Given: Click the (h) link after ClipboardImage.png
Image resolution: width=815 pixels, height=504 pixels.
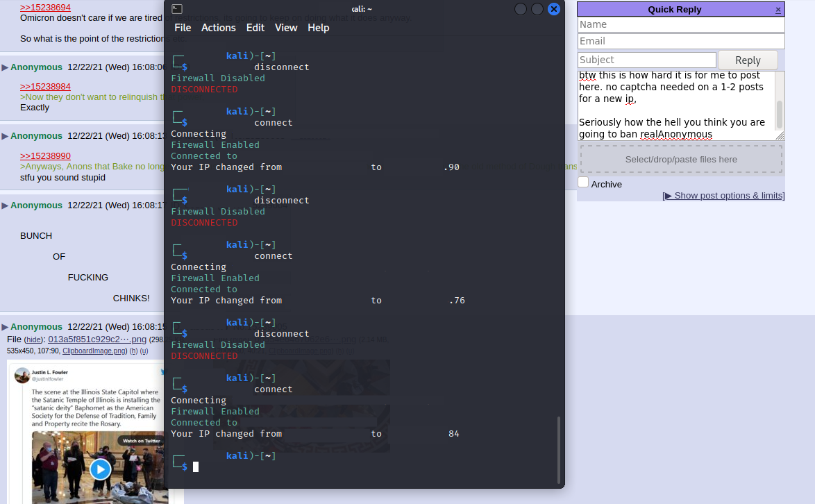Looking at the screenshot, I should (133, 351).
